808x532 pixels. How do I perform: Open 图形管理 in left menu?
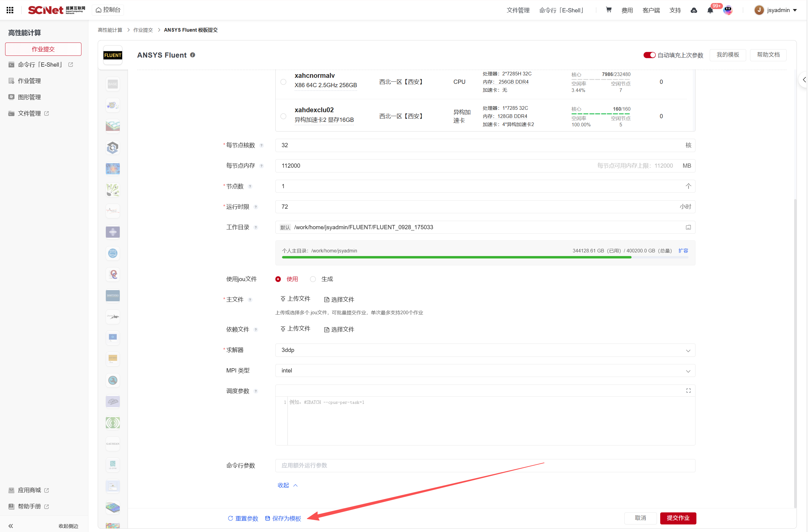tap(29, 97)
